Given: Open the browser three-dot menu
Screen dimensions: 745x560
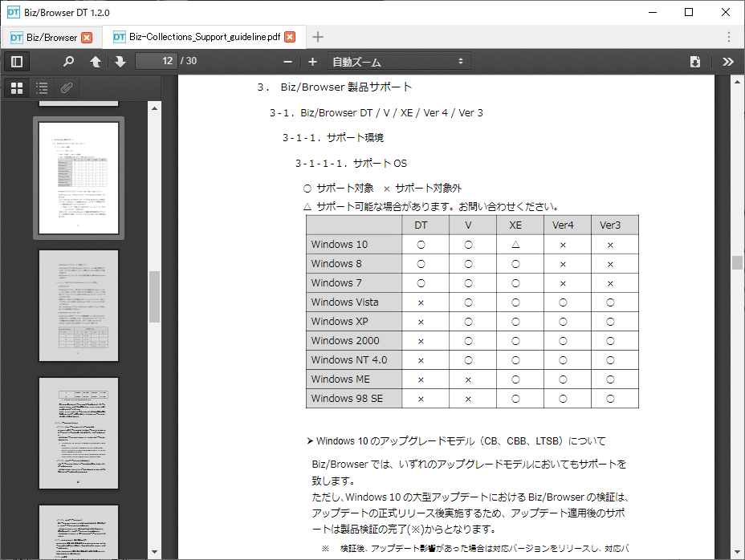Looking at the screenshot, I should click(729, 37).
